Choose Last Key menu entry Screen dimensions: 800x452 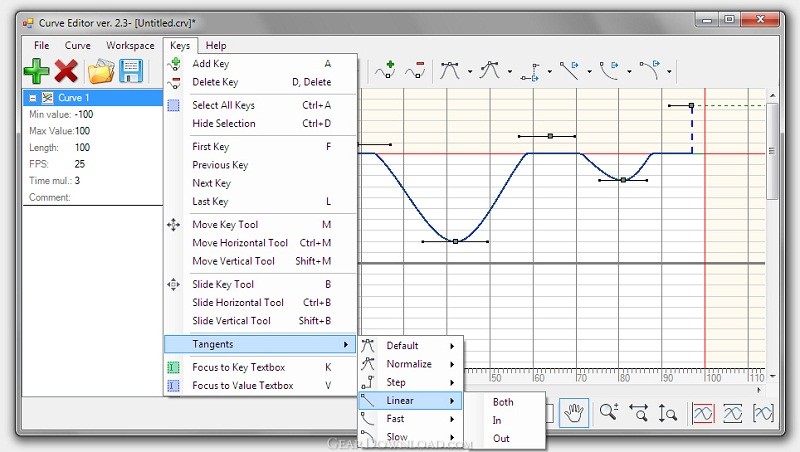point(260,202)
